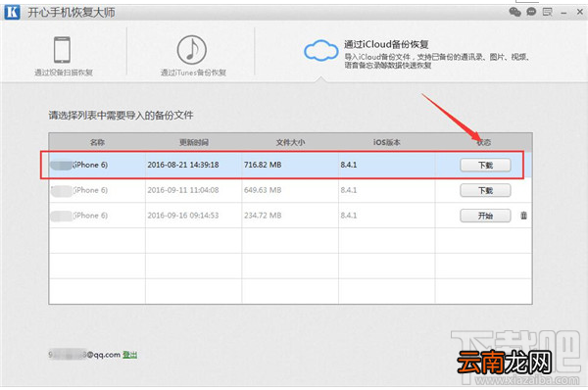Log out of the qq.com account
The width and height of the screenshot is (588, 390).
129,355
